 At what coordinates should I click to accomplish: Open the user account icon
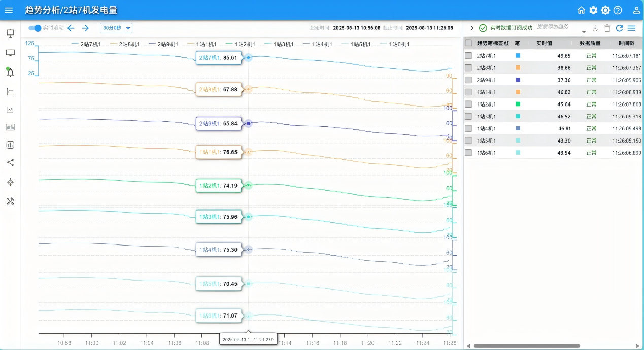[x=636, y=10]
